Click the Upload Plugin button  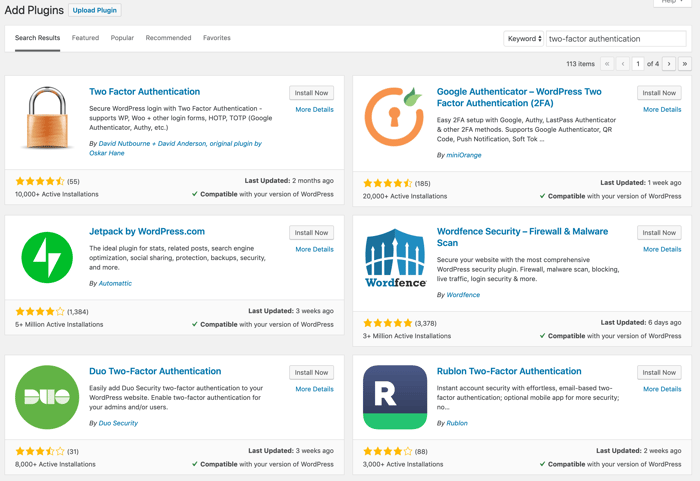click(95, 10)
